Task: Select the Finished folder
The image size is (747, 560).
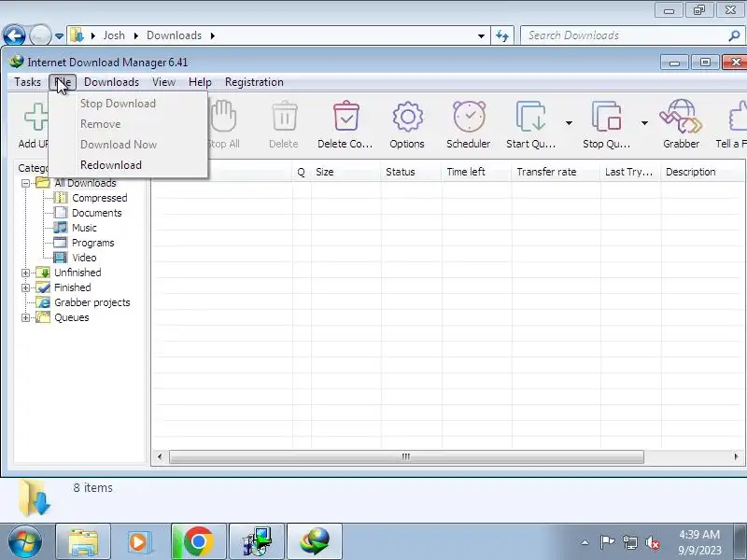Action: click(x=73, y=287)
